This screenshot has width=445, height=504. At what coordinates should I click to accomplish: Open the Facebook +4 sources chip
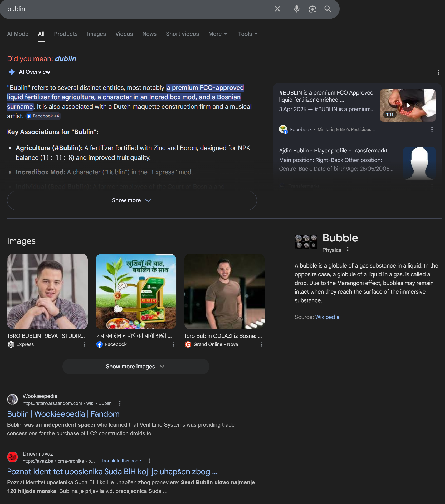coord(43,116)
